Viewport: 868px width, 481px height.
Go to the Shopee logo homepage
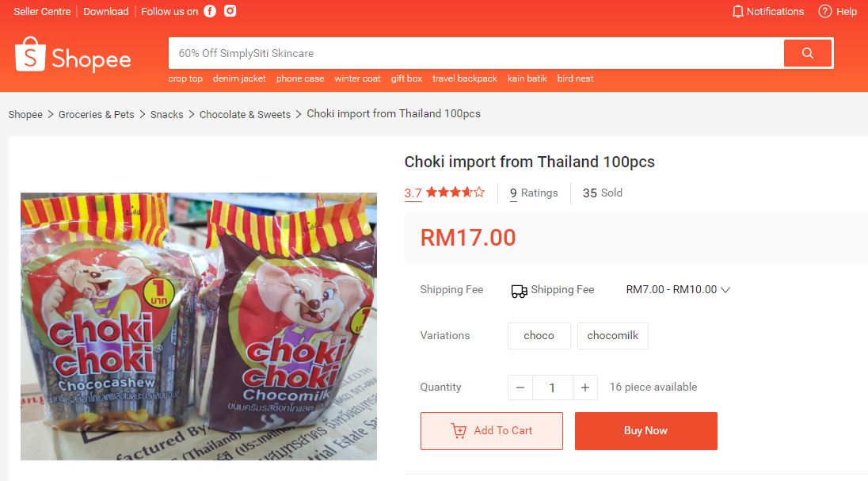tap(73, 55)
